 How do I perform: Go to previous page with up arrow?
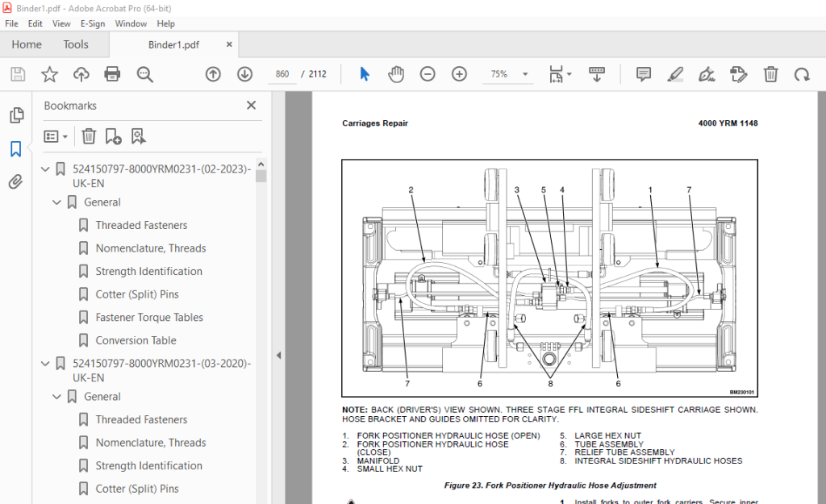click(x=213, y=74)
